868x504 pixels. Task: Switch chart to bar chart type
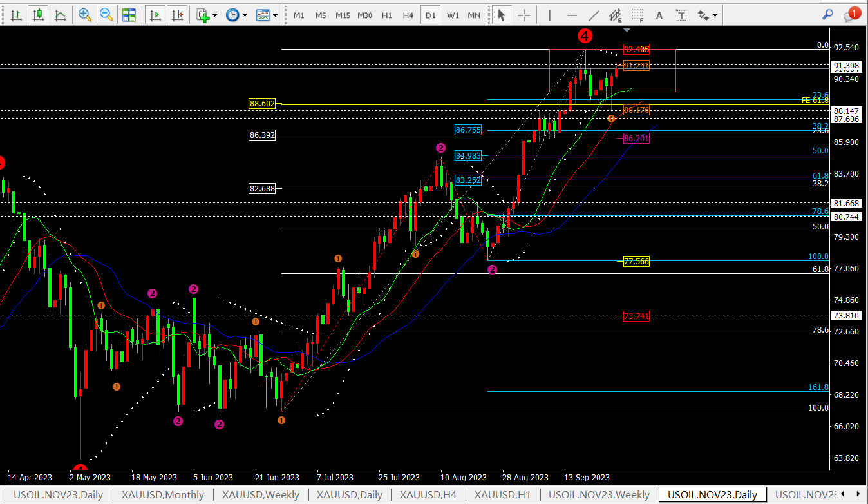click(x=18, y=15)
